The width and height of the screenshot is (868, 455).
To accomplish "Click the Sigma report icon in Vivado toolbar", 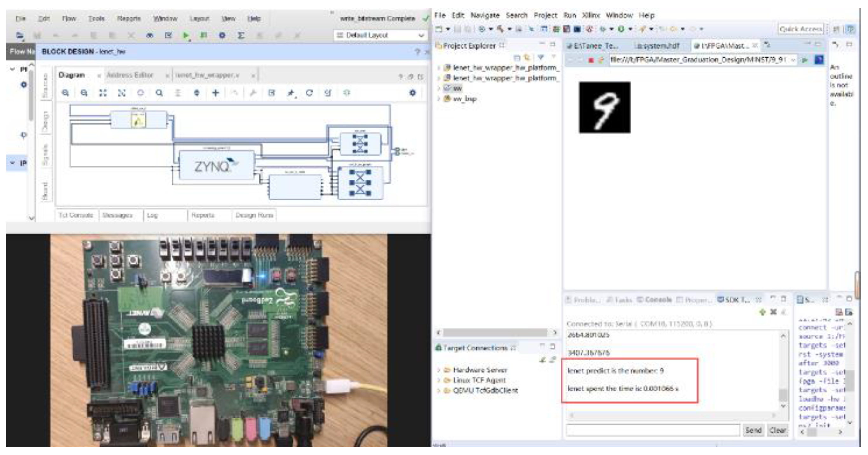I will 241,35.
